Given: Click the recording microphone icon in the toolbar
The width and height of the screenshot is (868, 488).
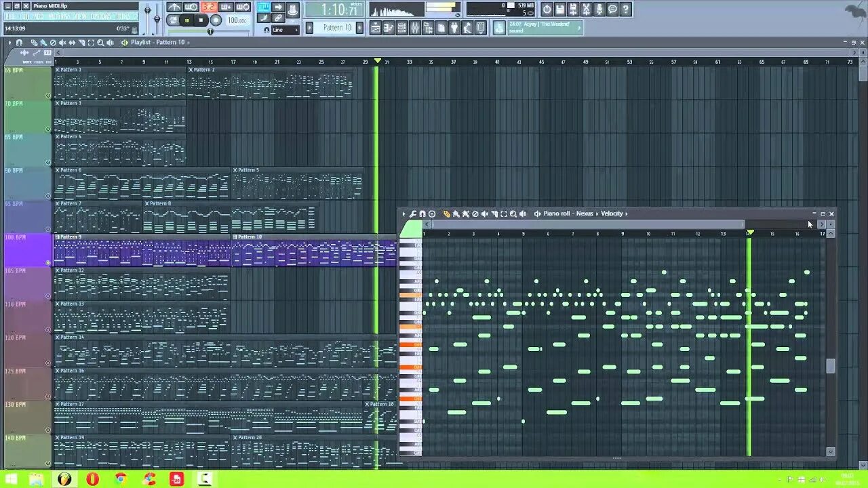Looking at the screenshot, I should (x=599, y=9).
